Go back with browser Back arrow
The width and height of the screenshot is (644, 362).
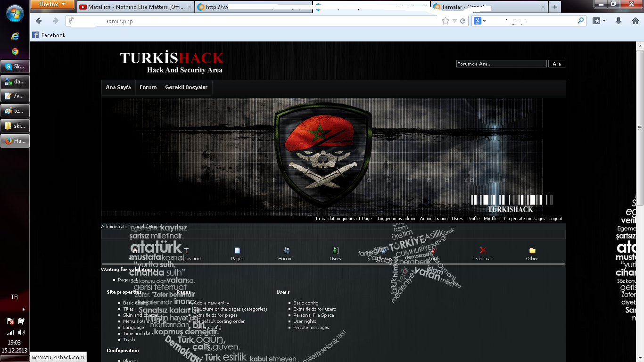[x=39, y=21]
